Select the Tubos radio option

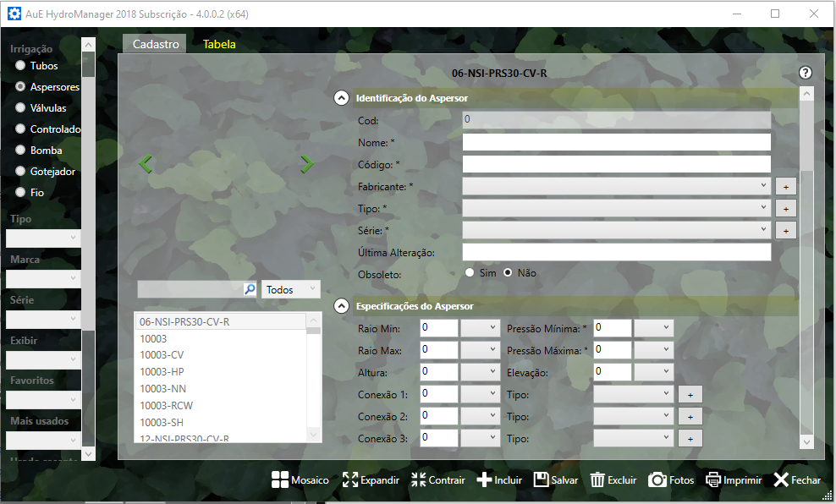click(x=20, y=65)
